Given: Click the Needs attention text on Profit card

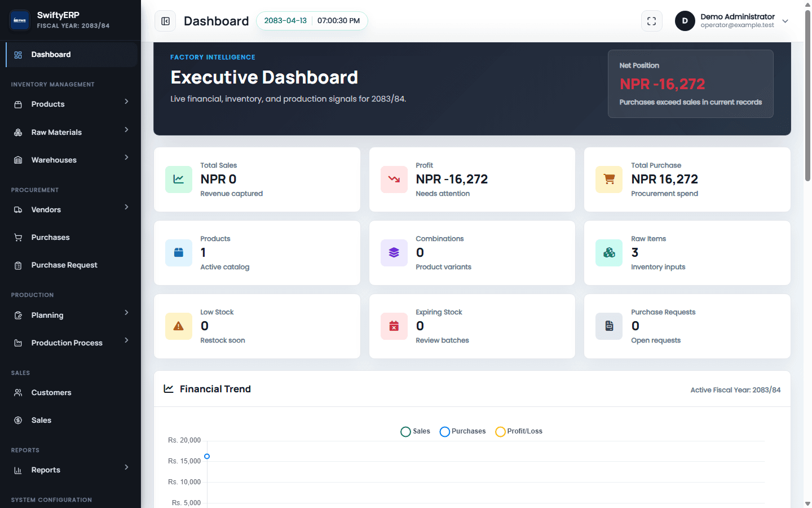Looking at the screenshot, I should click(443, 194).
